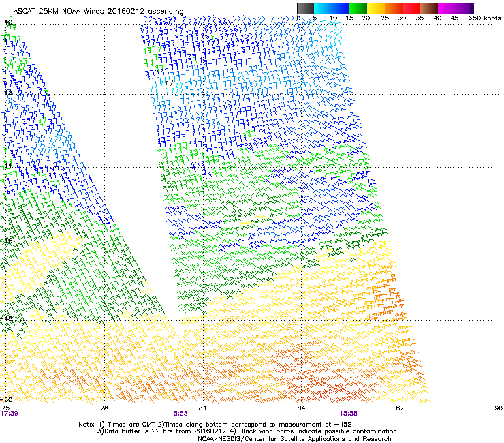Click the note 'Black wind barbs indicate possible contamination'

click(318, 431)
